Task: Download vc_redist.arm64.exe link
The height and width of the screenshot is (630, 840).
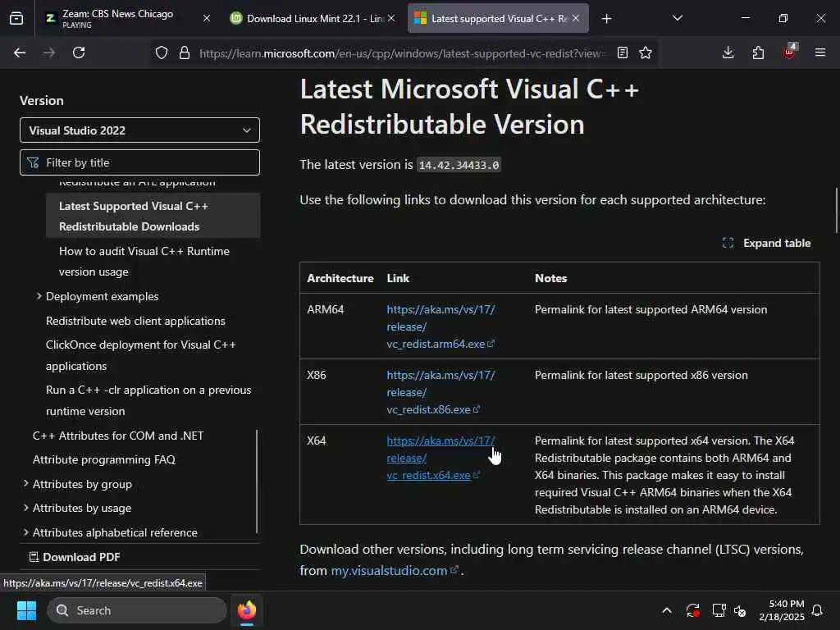Action: (x=441, y=326)
